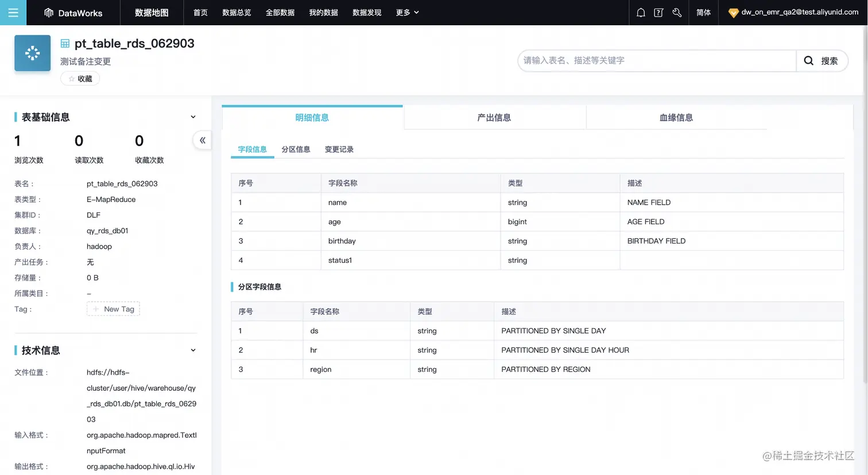Click the 读取次数 read count label

[89, 161]
